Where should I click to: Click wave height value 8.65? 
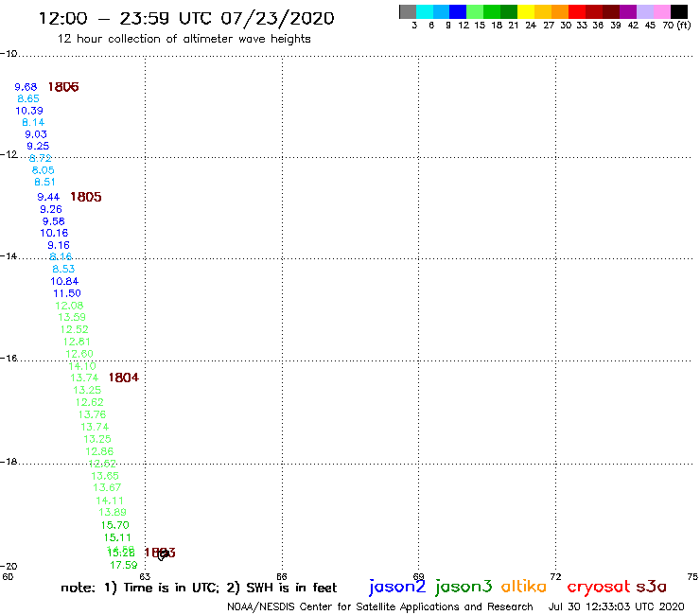click(x=28, y=98)
